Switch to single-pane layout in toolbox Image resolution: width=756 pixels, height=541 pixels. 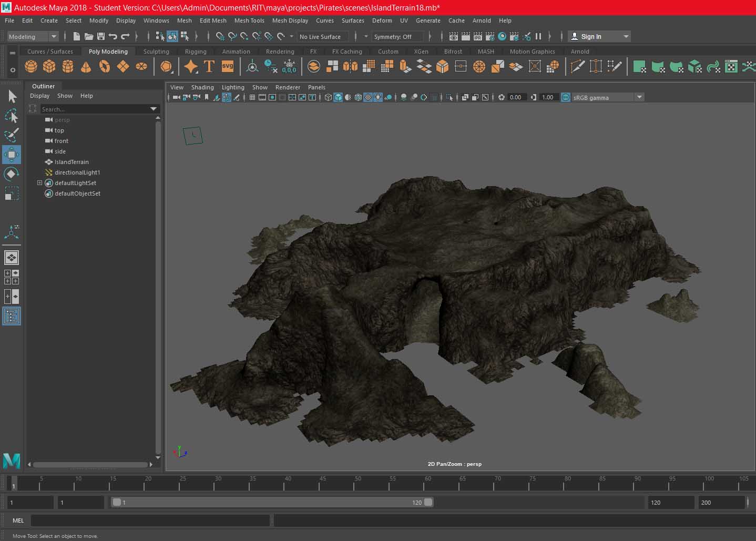[12, 258]
